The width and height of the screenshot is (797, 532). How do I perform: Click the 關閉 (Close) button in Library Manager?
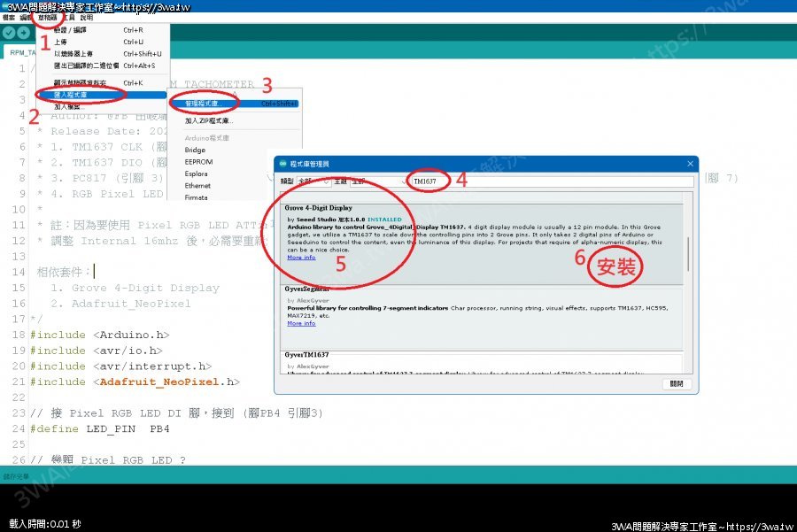tap(677, 384)
